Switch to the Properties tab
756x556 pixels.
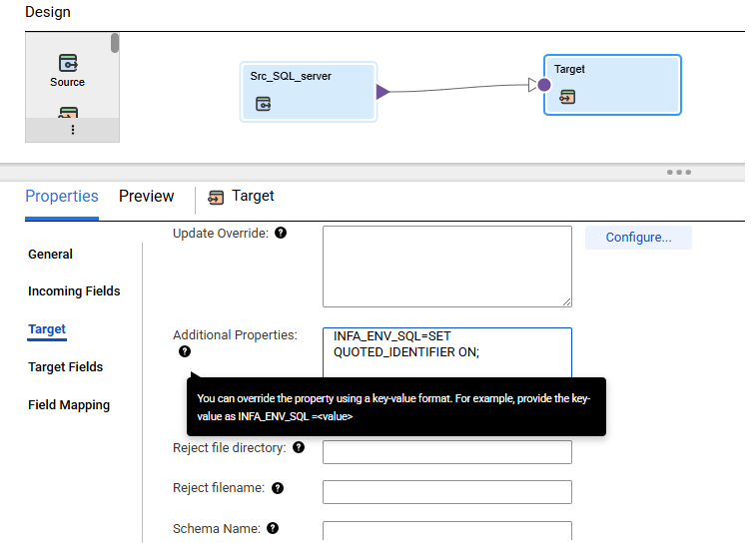click(x=62, y=196)
